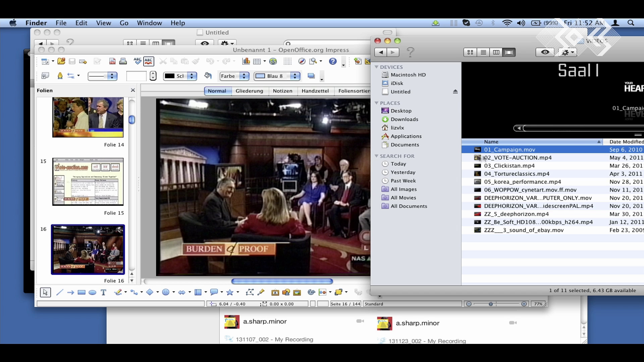Switch to the Handzettel tab
This screenshot has height=362, width=644.
coord(315,91)
